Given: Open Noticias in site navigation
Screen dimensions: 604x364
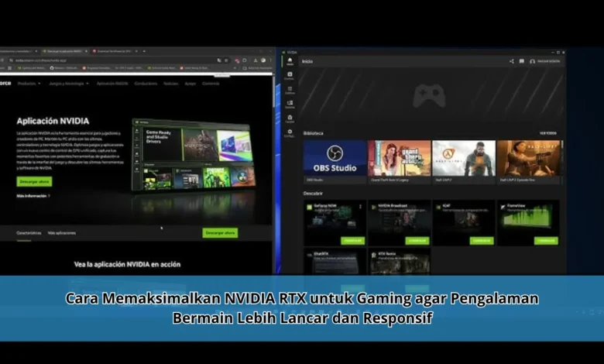Looking at the screenshot, I should (170, 84).
